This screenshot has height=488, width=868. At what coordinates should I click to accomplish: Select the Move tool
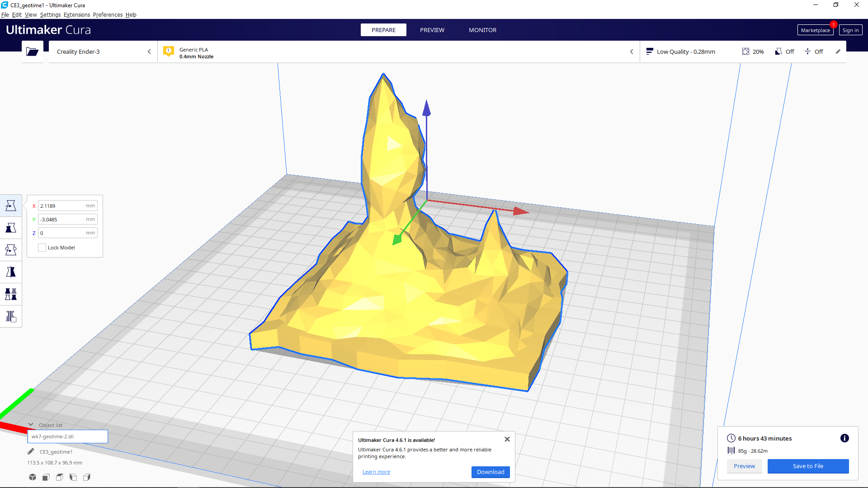[x=11, y=206]
